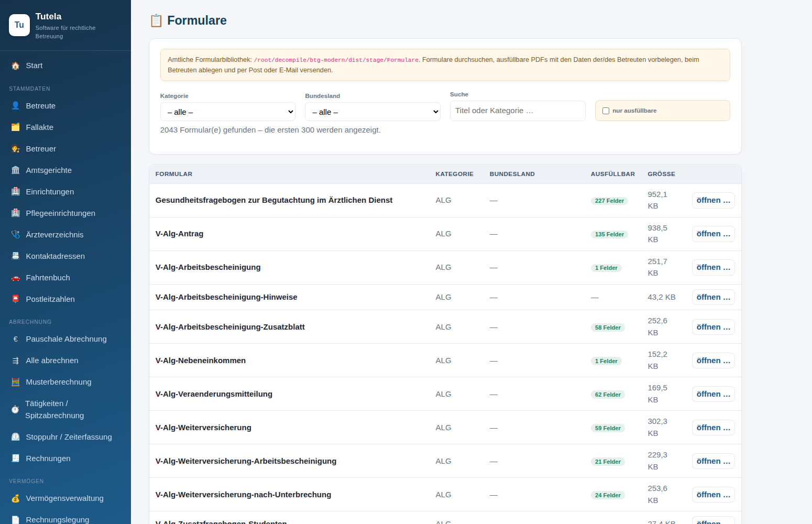Click the Tutela logo icon
812x524 pixels.
pyautogui.click(x=19, y=25)
